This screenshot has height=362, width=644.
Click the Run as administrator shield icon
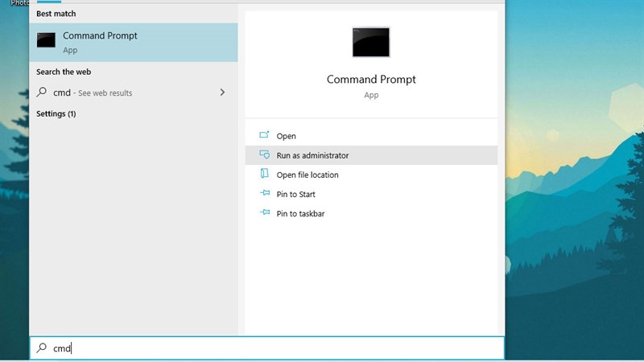tap(265, 154)
